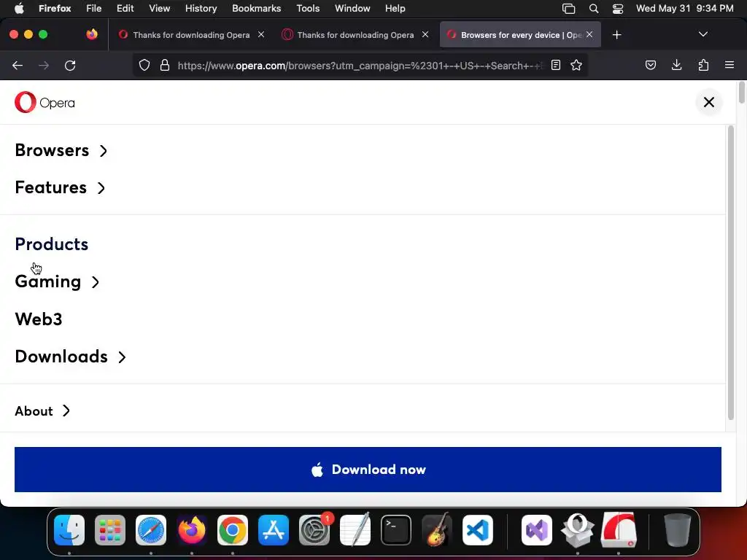This screenshot has height=560, width=747.
Task: Click the Download now button
Action: [368, 470]
